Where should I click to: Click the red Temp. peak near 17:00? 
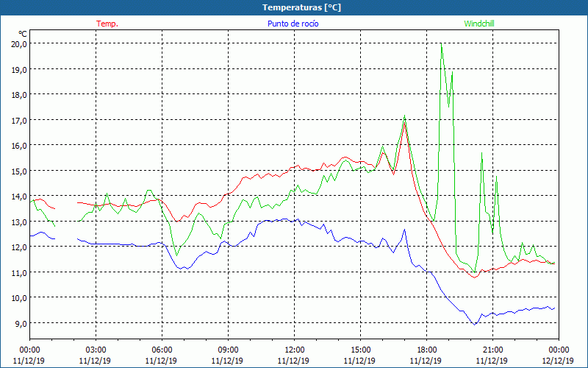(x=404, y=123)
